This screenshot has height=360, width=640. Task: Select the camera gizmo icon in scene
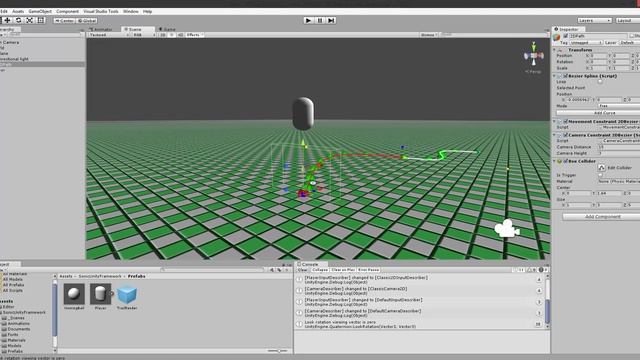(507, 229)
